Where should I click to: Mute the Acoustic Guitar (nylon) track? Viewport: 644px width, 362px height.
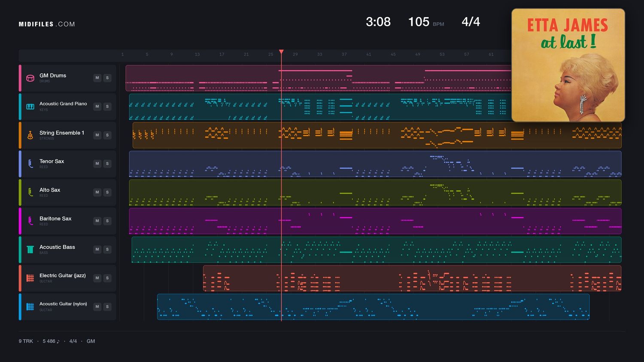[x=97, y=307]
